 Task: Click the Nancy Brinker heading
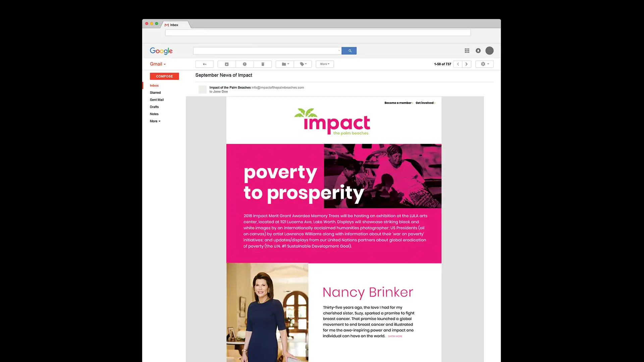(368, 292)
